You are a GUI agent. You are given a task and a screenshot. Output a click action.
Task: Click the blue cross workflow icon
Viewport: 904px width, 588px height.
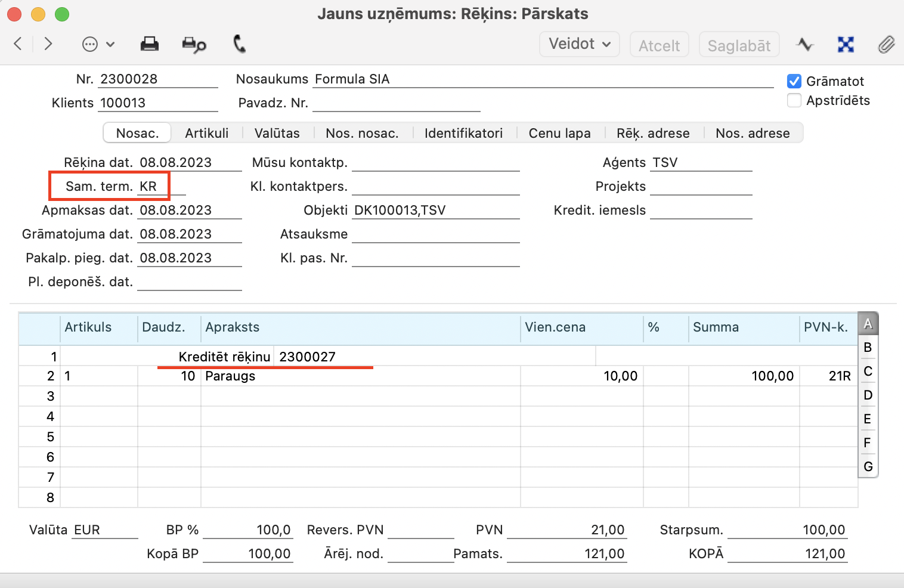846,45
